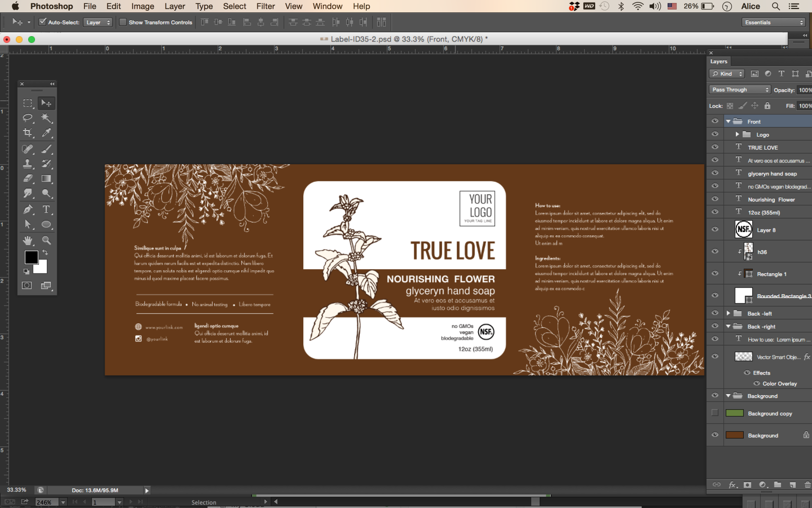
Task: Enable Show Transform Controls checkbox
Action: 123,22
